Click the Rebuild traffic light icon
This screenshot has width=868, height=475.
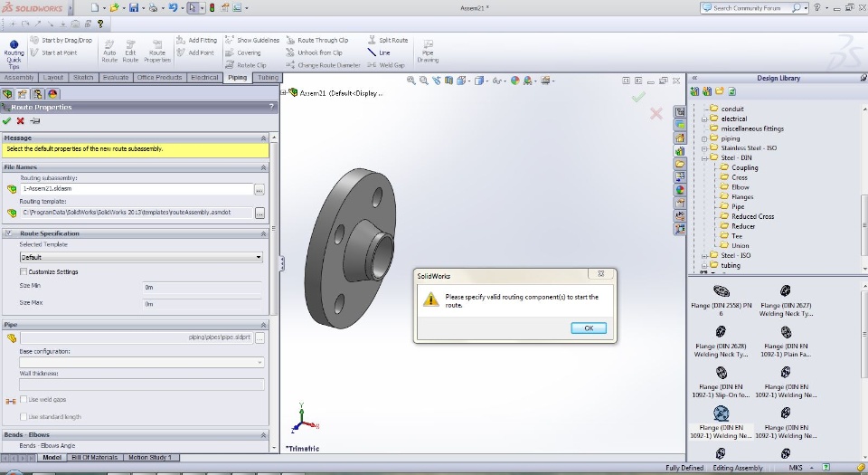pos(212,8)
